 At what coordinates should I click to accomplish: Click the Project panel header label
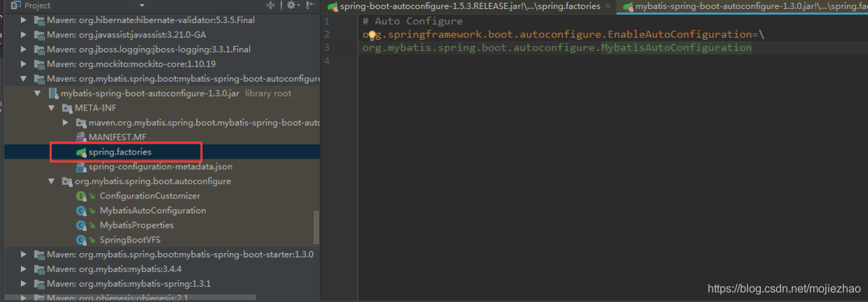tap(38, 6)
